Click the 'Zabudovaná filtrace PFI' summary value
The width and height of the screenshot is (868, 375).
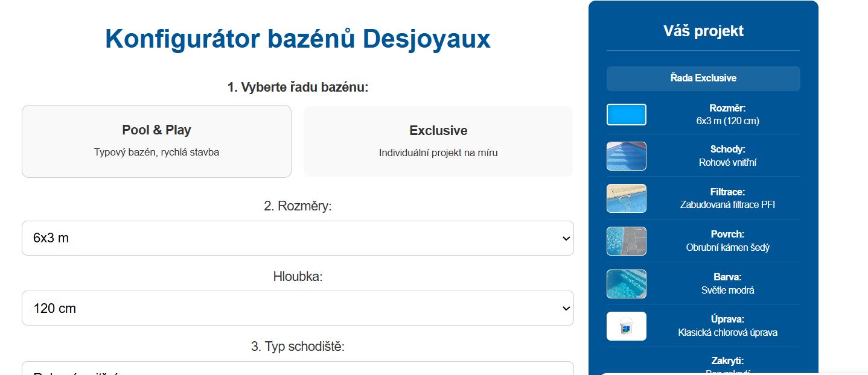727,204
